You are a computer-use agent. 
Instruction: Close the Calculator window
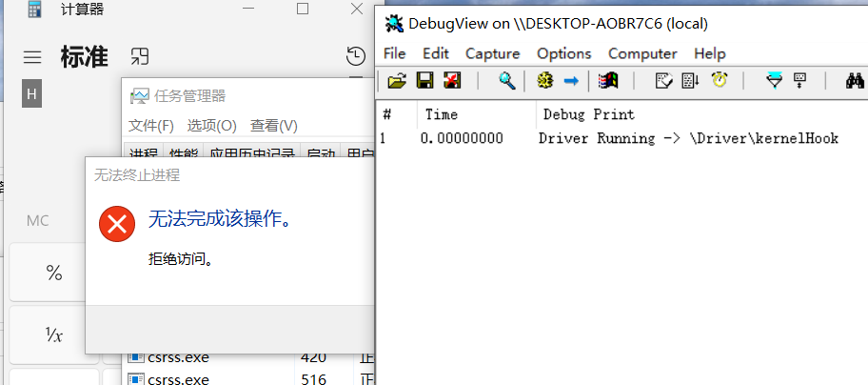[x=357, y=9]
